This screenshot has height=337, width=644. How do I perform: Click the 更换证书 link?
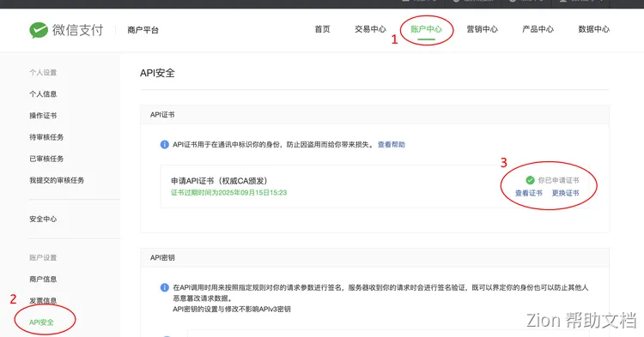566,193
